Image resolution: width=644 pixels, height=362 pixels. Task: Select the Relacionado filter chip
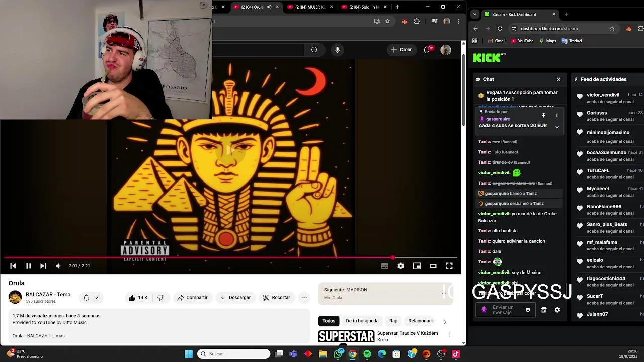421,321
